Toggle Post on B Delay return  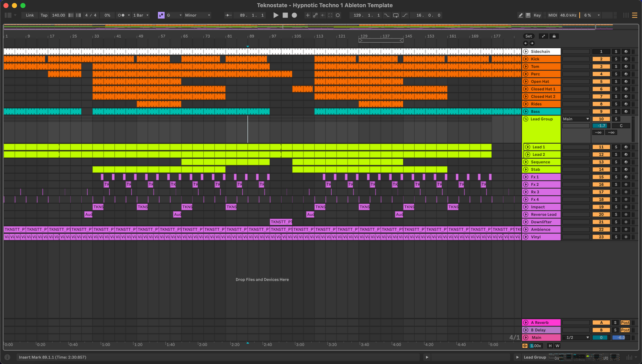(625, 330)
